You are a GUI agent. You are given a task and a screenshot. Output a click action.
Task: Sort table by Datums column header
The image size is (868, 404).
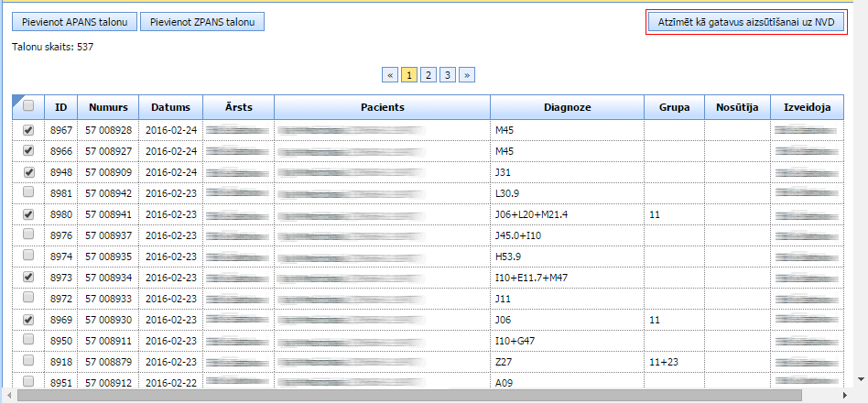point(170,107)
